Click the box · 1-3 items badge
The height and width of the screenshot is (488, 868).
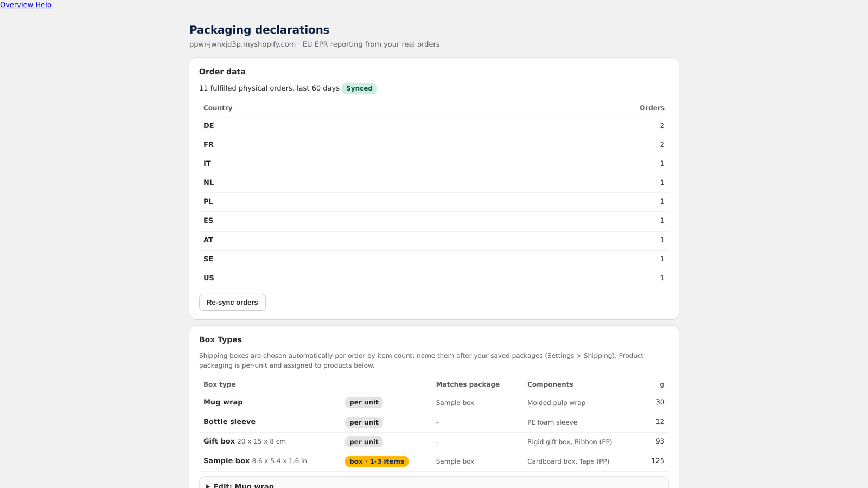point(376,461)
